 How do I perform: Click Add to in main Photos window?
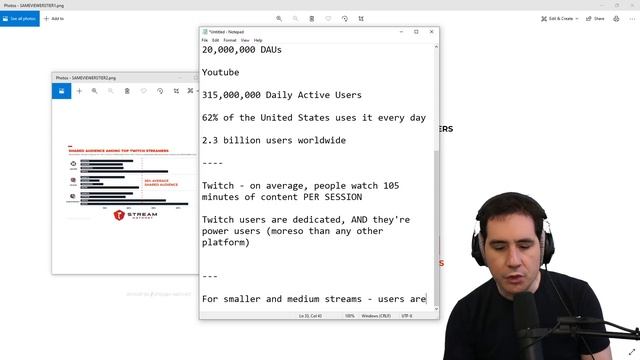(54, 19)
